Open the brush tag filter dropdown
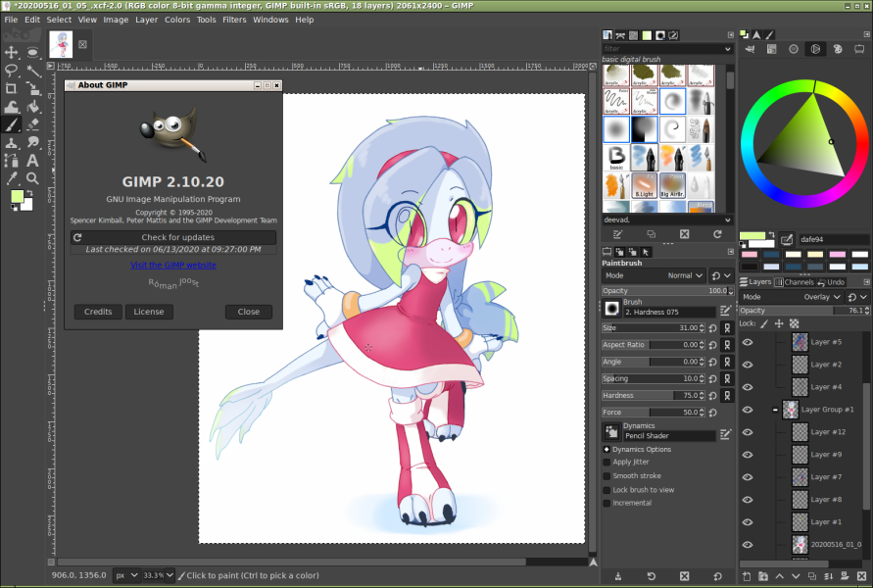The image size is (873, 588). [728, 49]
